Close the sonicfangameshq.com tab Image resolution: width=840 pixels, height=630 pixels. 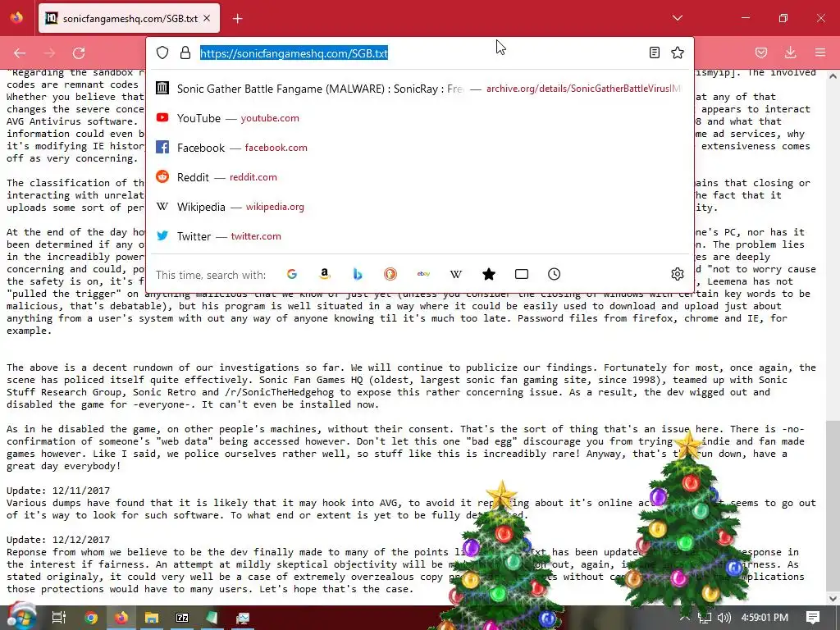click(x=207, y=18)
